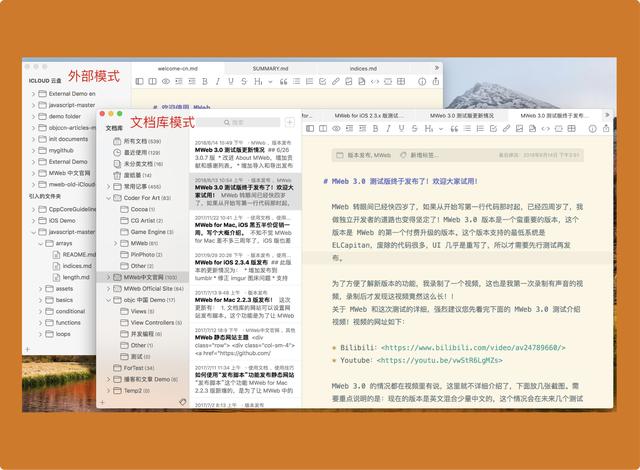Toggle the sidebar icon in front window toolbar
The height and width of the screenshot is (470, 640).
coord(310,129)
